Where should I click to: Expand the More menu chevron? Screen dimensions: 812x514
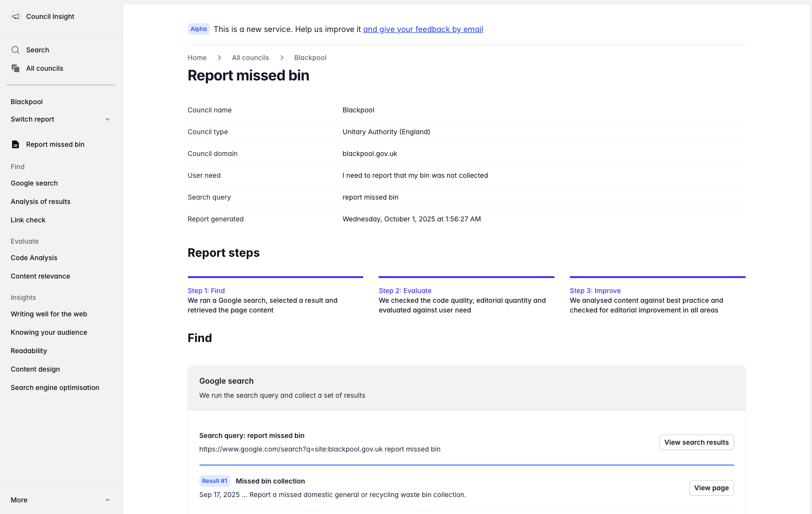coord(107,500)
